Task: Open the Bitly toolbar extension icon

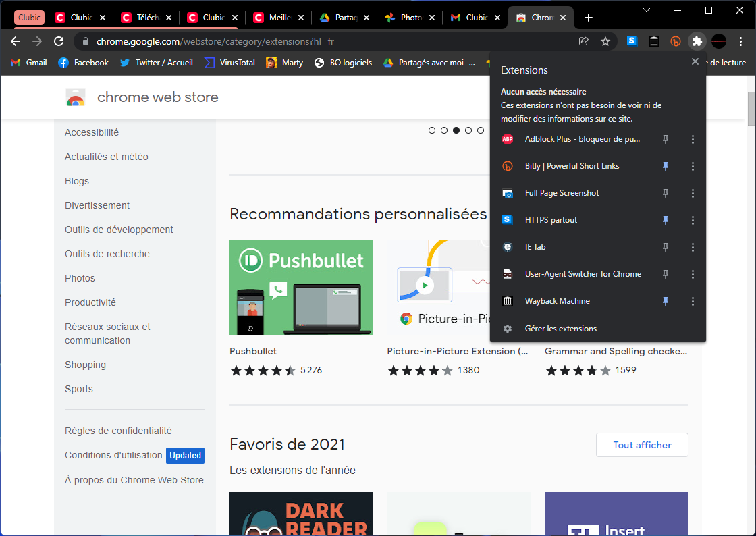Action: [x=676, y=41]
